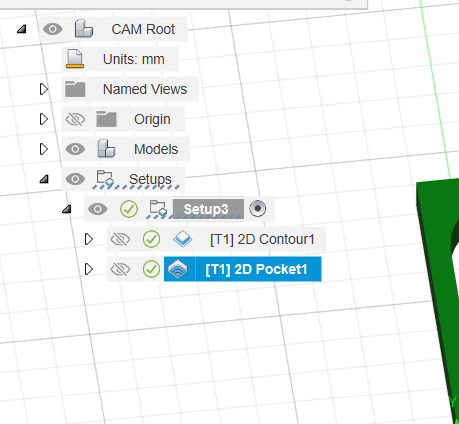Collapse the Setups tree node
This screenshot has width=459, height=424.
44,179
